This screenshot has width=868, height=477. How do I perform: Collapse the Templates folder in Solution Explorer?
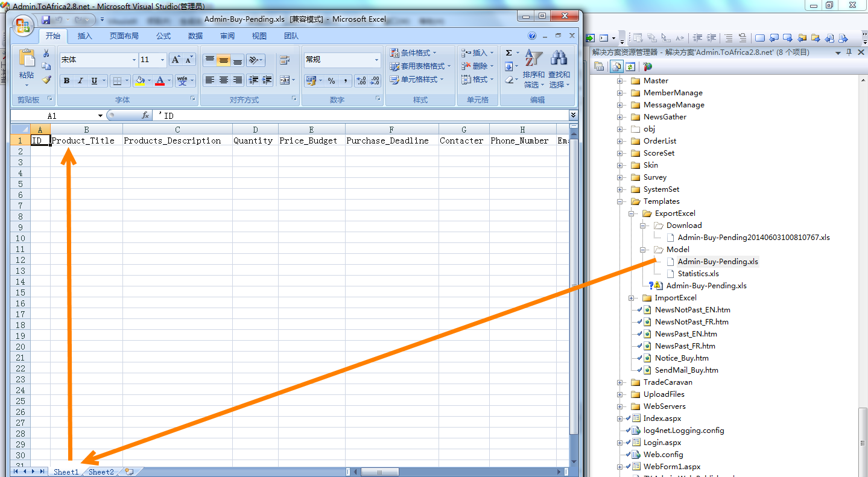620,201
